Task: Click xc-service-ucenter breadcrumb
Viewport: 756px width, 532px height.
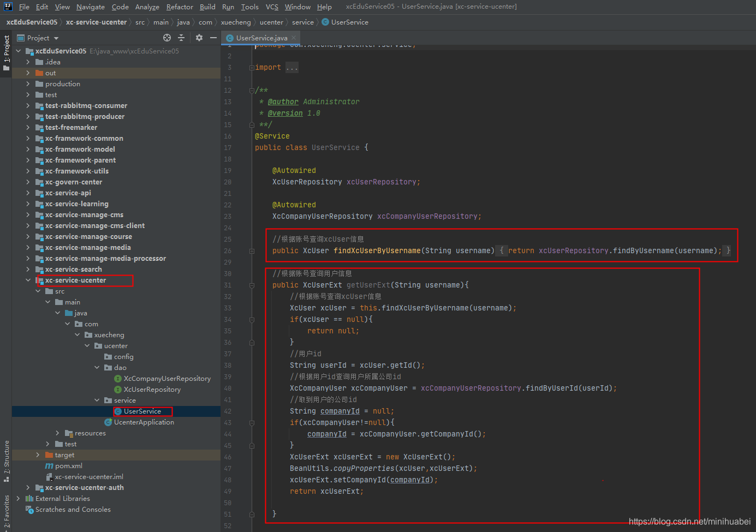Action: click(96, 22)
